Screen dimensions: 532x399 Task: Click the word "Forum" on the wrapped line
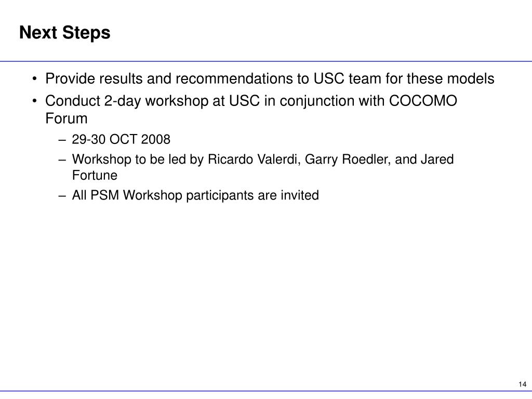(66, 118)
